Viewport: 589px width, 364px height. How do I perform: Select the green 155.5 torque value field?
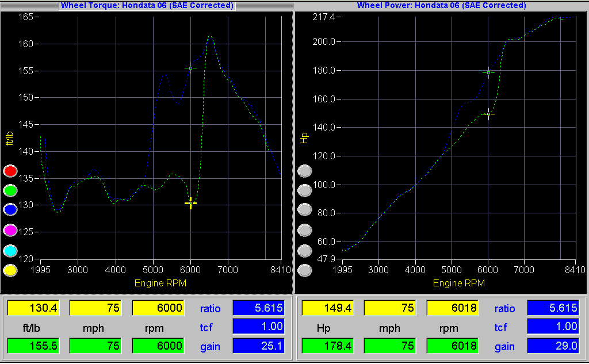(33, 346)
